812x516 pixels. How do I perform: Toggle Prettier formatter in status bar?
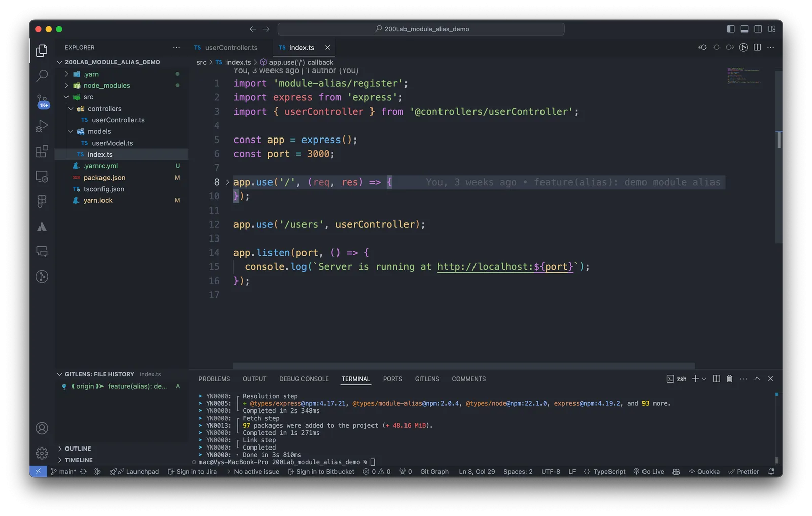tap(743, 471)
